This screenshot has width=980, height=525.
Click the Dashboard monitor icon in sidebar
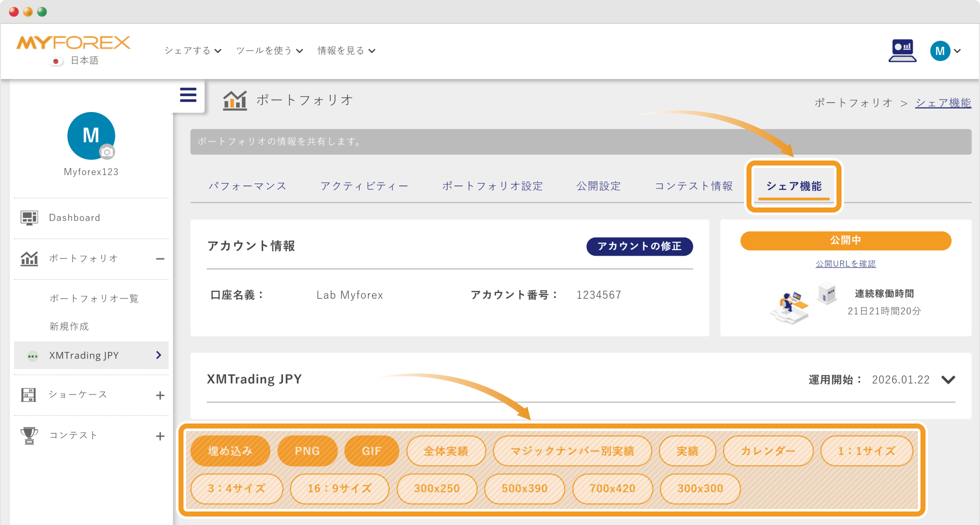pyautogui.click(x=29, y=218)
